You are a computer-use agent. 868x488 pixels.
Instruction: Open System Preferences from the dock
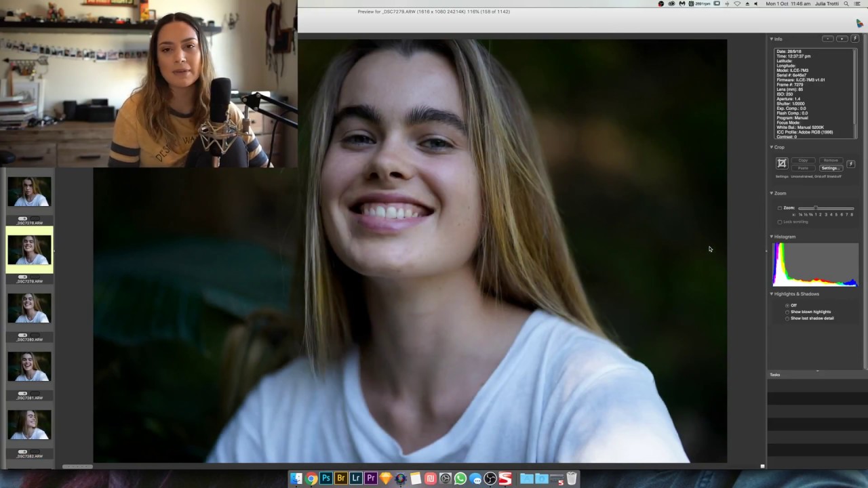pos(446,479)
